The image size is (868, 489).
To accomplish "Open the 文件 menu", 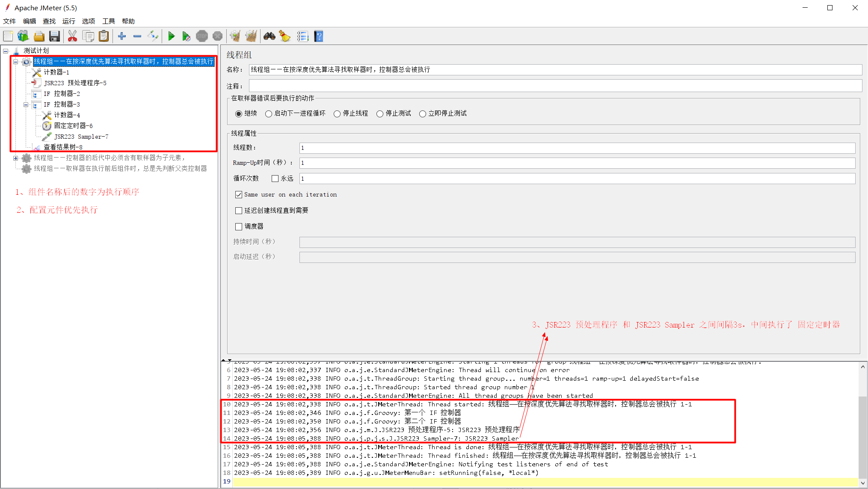I will 9,21.
